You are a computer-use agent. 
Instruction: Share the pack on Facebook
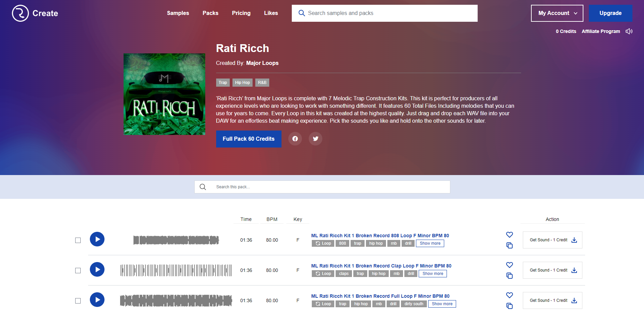click(x=295, y=139)
